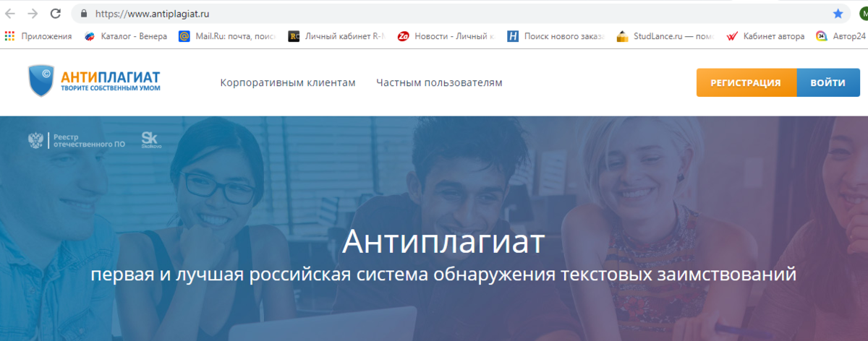Open the Mail.Ru: почта bookmark
Viewport: 868px width, 341px height.
tap(228, 35)
